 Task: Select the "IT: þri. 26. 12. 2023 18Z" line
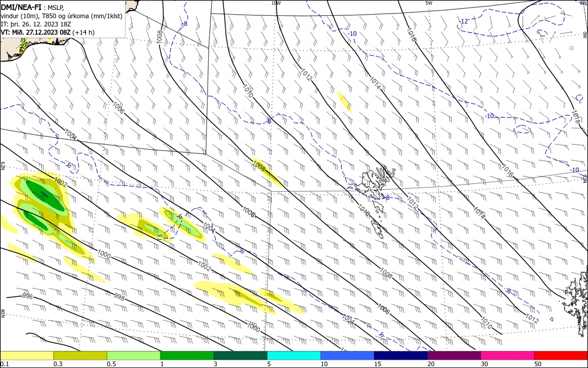[x=36, y=24]
